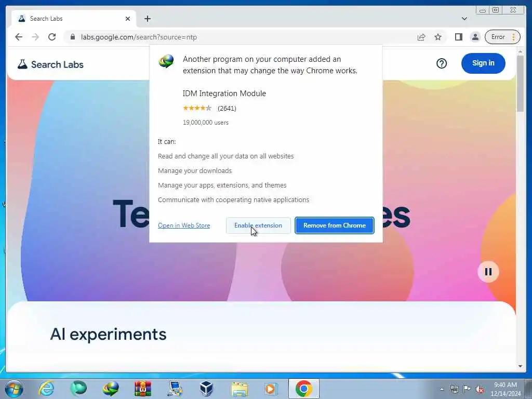Go back using the browser back arrow
Image resolution: width=532 pixels, height=399 pixels.
tap(19, 37)
